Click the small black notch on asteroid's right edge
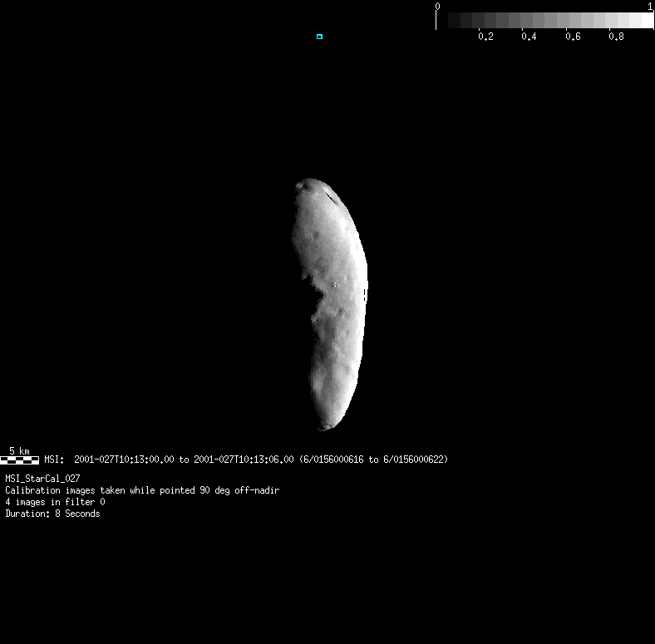The height and width of the screenshot is (644, 655). point(365,294)
